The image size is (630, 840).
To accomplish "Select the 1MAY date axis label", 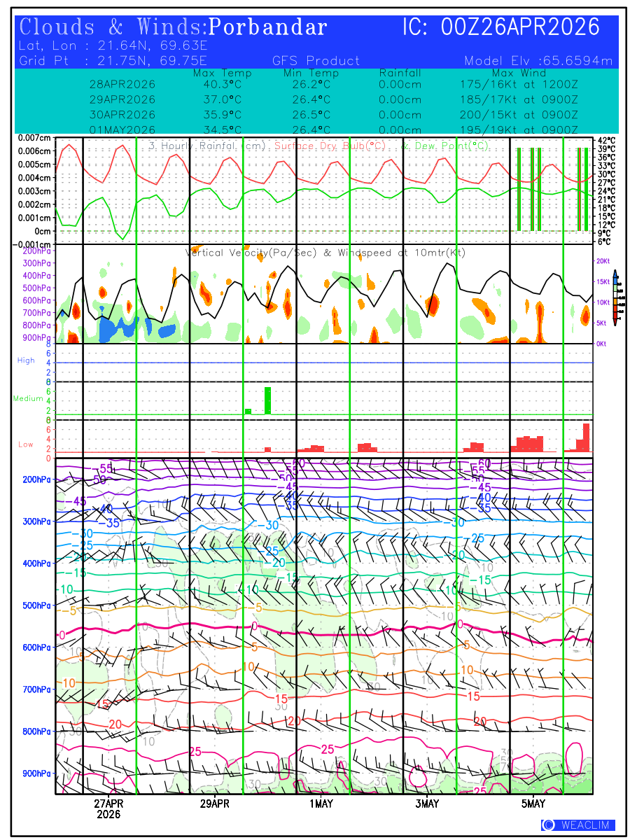I will pyautogui.click(x=321, y=804).
